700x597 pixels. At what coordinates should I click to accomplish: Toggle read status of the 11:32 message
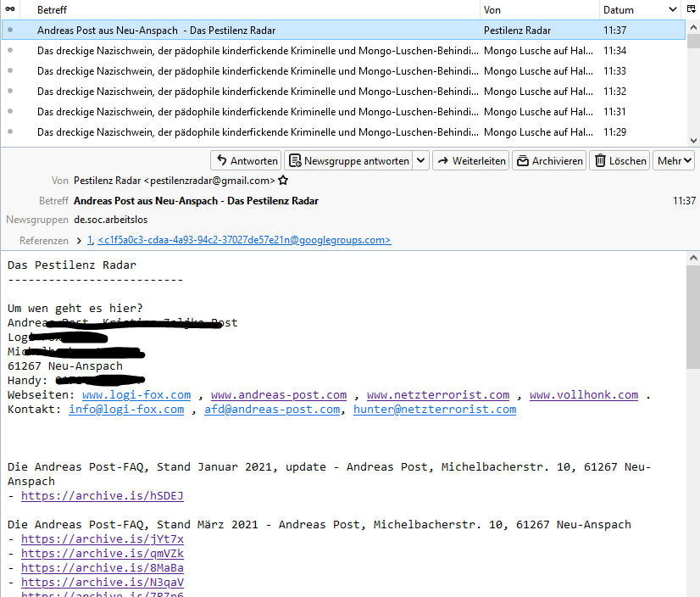pos(10,91)
